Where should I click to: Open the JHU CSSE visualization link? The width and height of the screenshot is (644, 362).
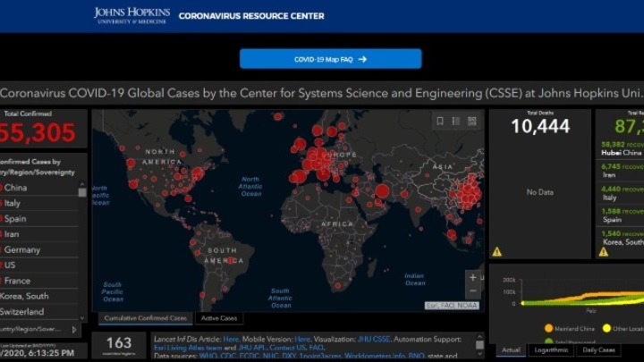click(x=373, y=340)
